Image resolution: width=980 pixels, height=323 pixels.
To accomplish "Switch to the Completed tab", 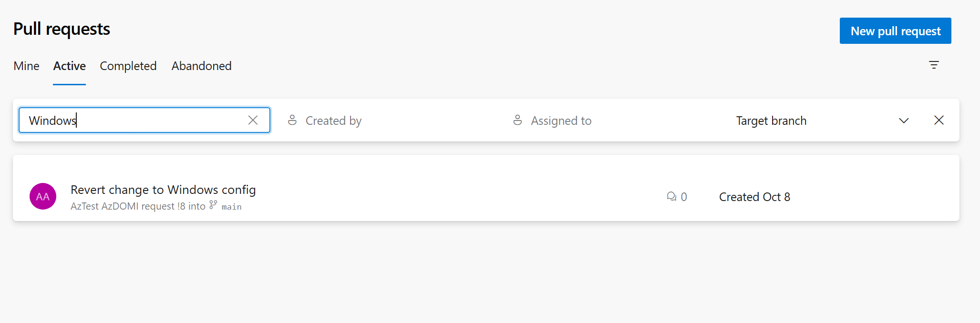I will (128, 66).
